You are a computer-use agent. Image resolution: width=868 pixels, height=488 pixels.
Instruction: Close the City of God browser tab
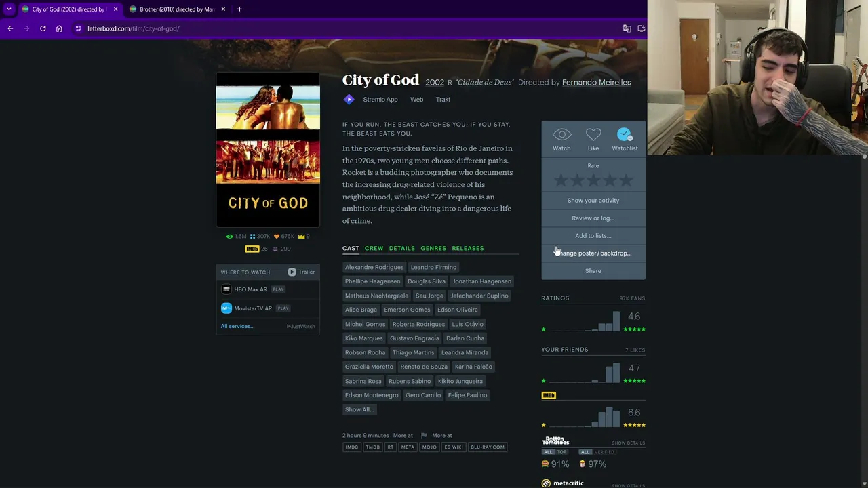[115, 9]
